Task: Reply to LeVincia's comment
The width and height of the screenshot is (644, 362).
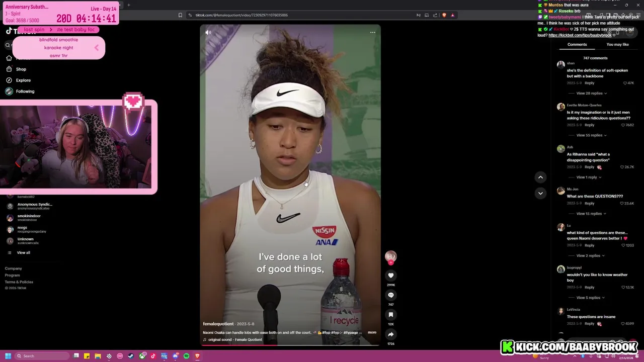Action: [589, 324]
